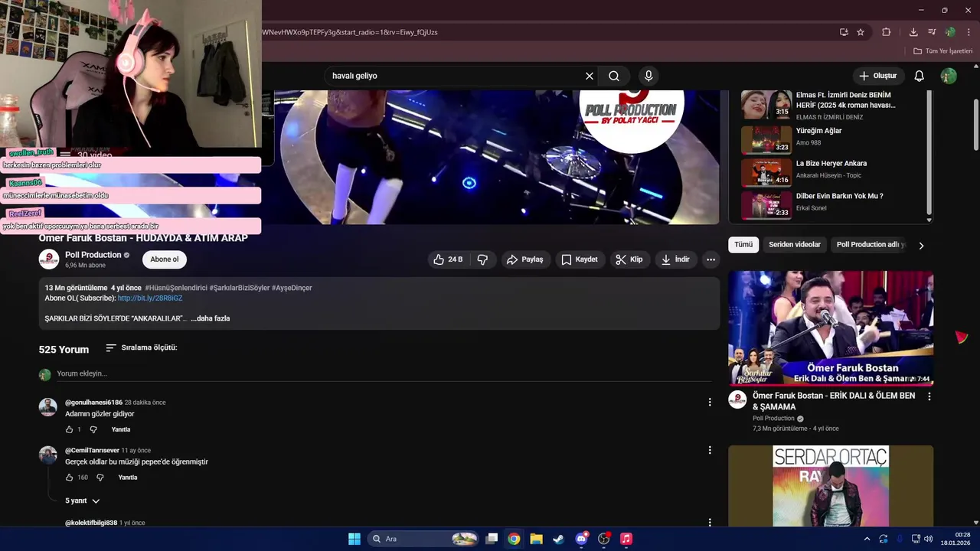Expand description with ...daha fazla
Screen dimensions: 980x551
(x=211, y=318)
